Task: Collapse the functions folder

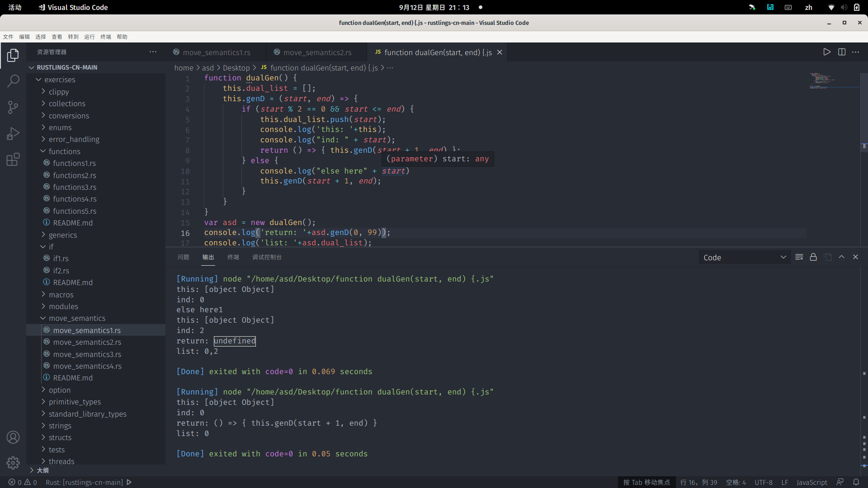Action: click(x=96, y=151)
